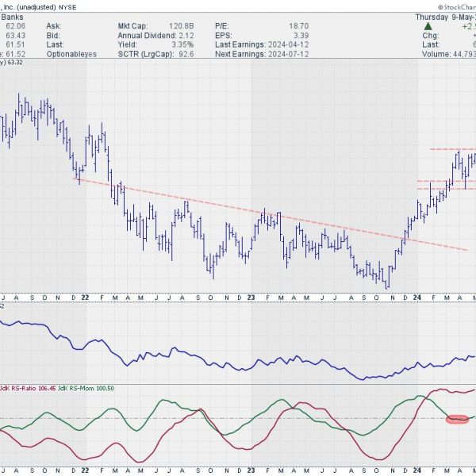Select the price value 62.06

pos(16,26)
